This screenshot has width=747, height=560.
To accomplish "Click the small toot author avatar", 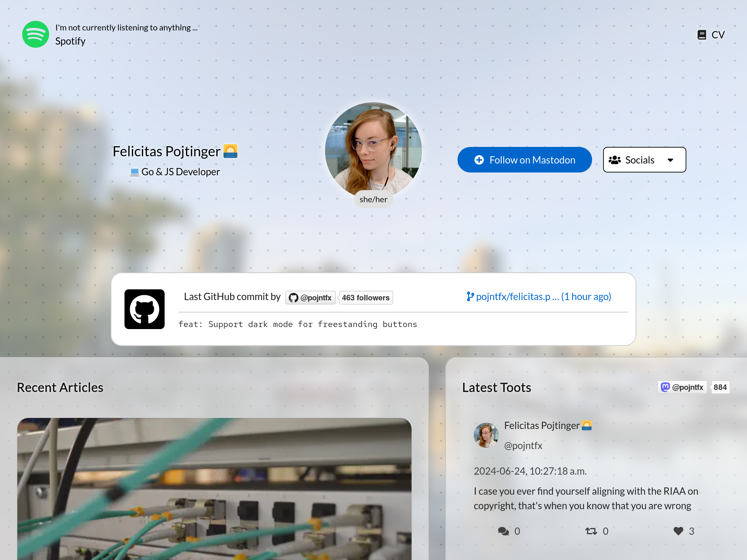I will 486,435.
